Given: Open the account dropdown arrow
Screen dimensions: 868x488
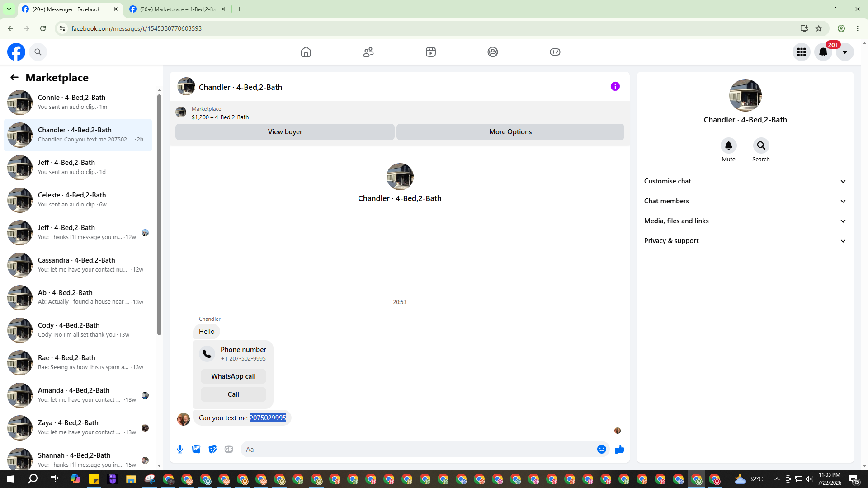Looking at the screenshot, I should (845, 52).
